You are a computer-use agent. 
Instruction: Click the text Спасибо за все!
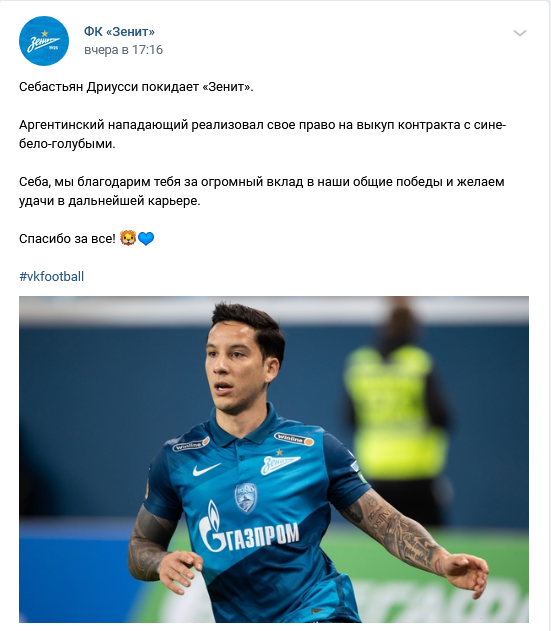click(x=67, y=239)
